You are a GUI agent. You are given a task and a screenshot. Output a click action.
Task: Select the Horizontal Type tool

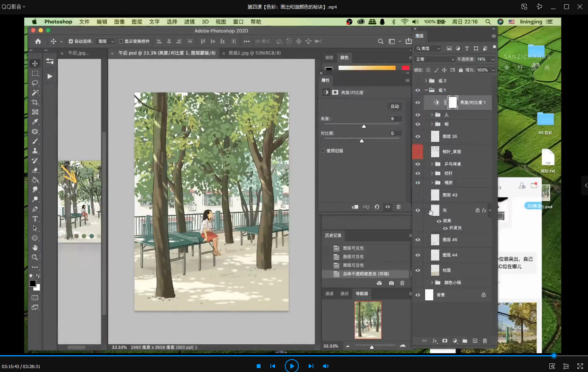click(x=35, y=219)
